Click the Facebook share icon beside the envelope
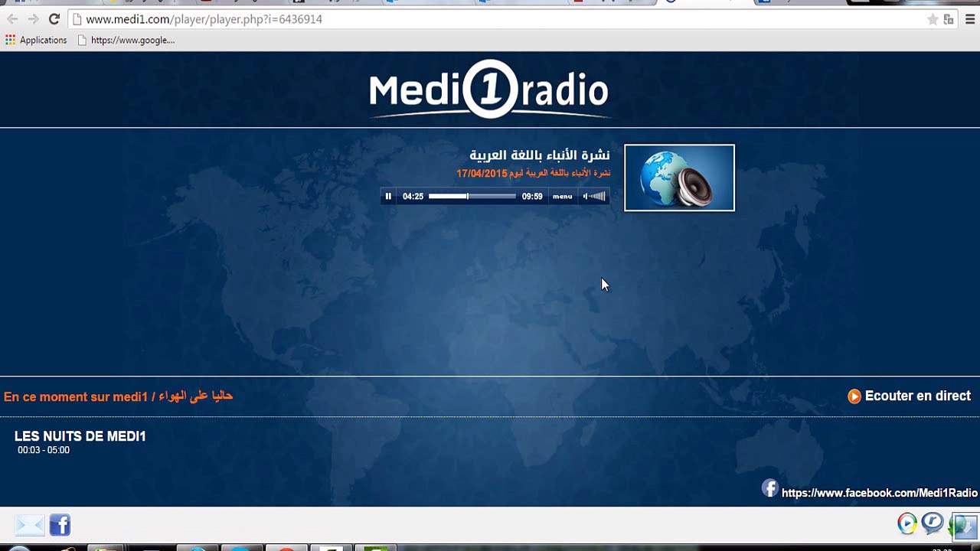 pyautogui.click(x=60, y=525)
